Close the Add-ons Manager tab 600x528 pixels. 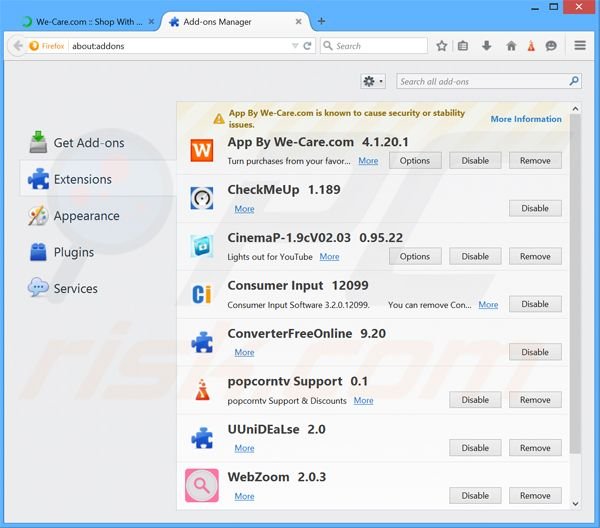pos(298,21)
